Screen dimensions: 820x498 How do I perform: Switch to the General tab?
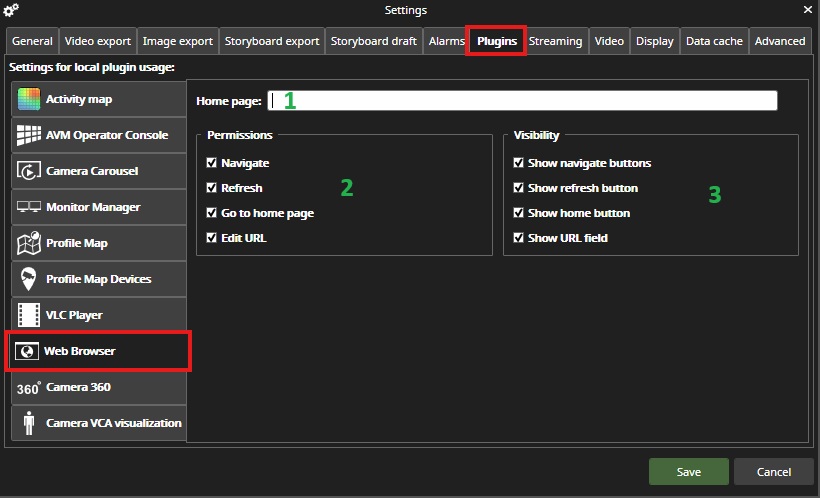32,41
